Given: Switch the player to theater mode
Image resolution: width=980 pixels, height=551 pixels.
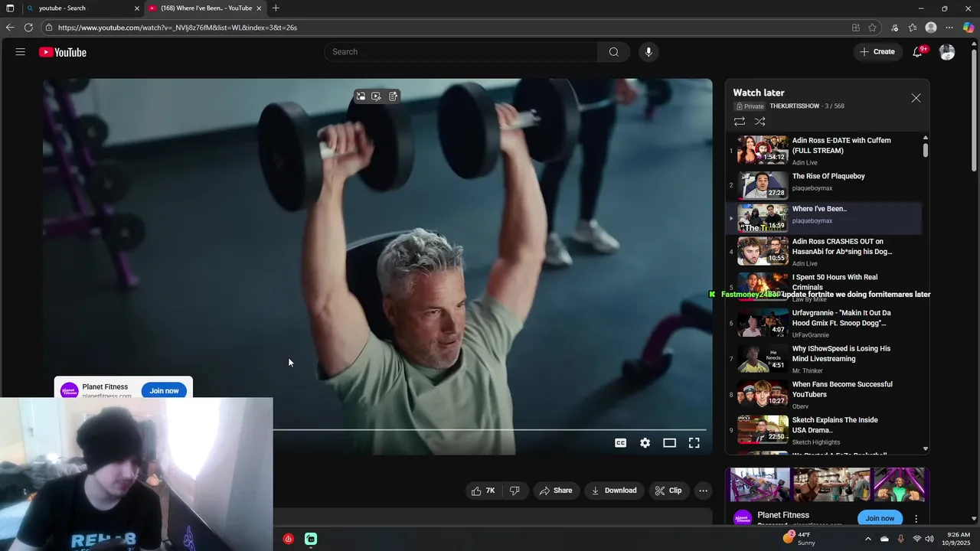Looking at the screenshot, I should pyautogui.click(x=670, y=443).
